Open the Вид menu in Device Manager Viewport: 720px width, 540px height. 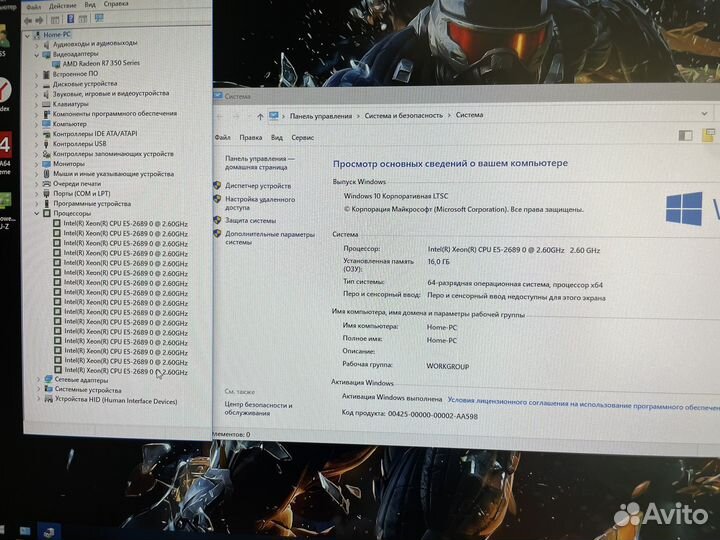pyautogui.click(x=90, y=5)
